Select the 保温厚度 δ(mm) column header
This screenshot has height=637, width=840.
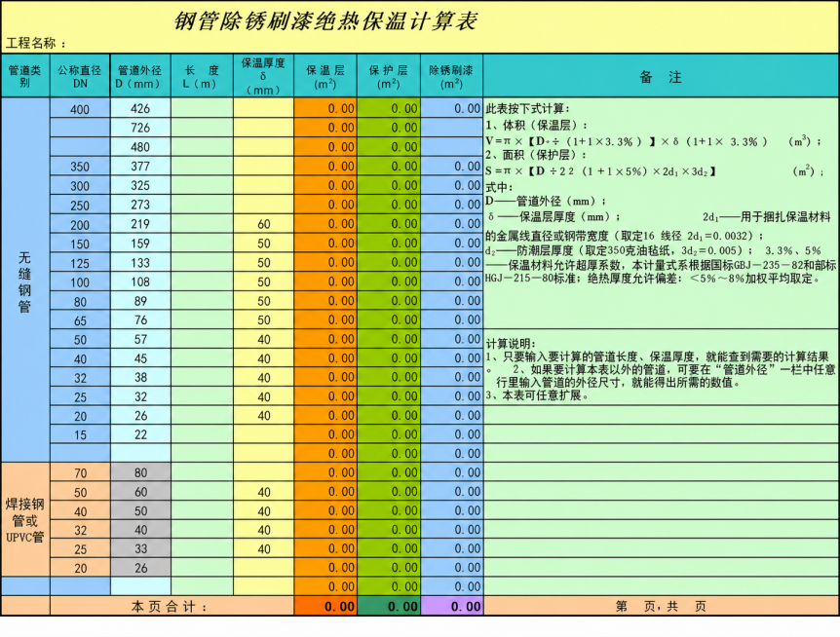[263, 75]
